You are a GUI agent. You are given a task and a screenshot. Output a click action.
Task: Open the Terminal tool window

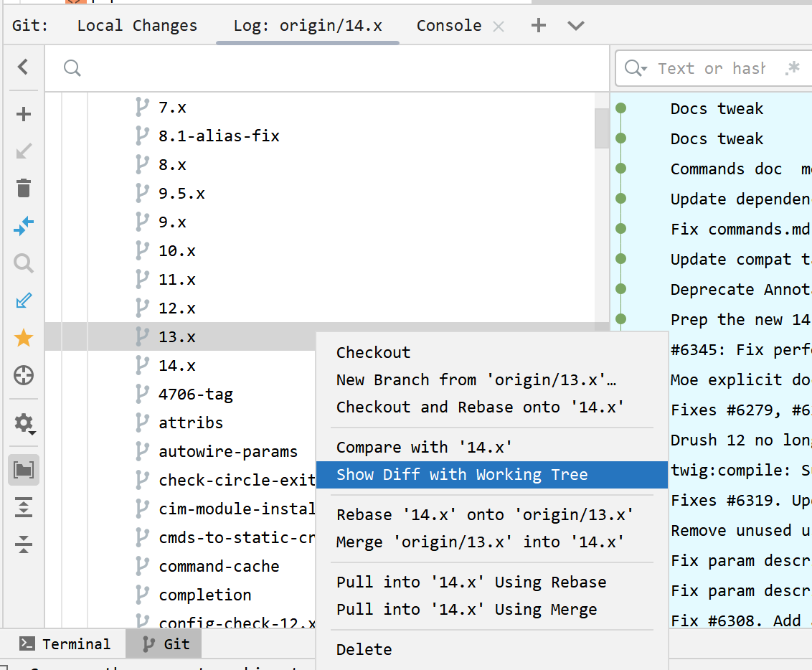65,643
